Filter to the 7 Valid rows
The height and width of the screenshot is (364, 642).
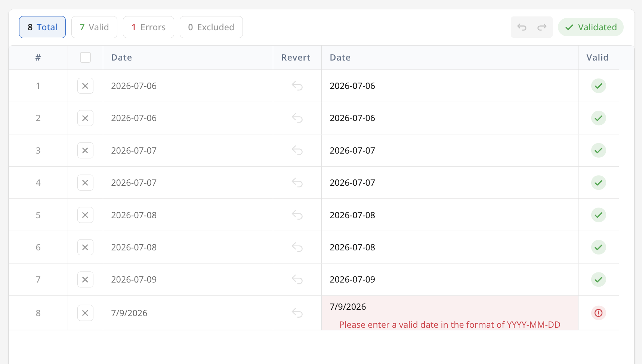click(x=94, y=27)
